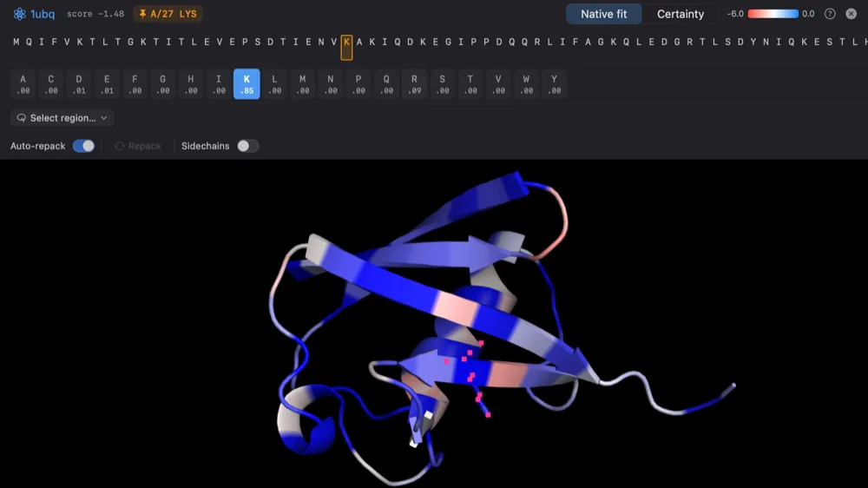Choose amino acid P option tile

point(358,84)
